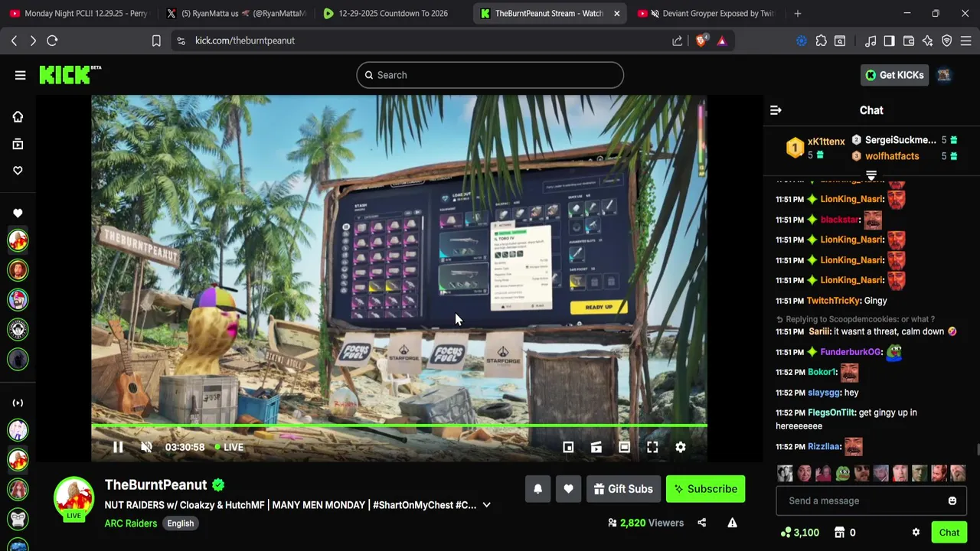
Task: Open the Brave Shields lion icon
Action: pos(701,41)
